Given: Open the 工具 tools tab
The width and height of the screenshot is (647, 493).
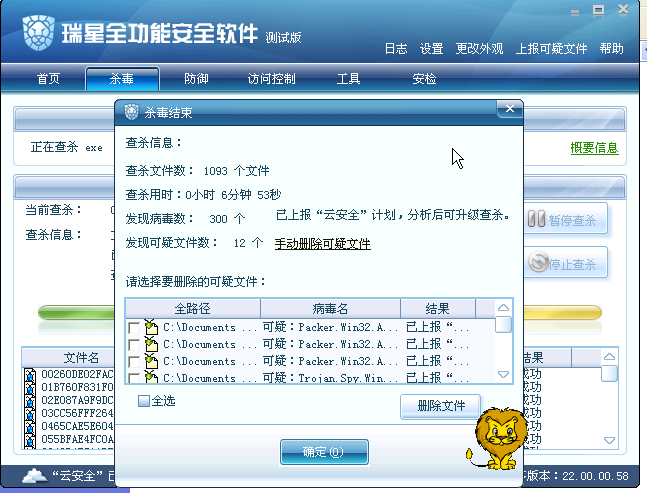Looking at the screenshot, I should [348, 78].
